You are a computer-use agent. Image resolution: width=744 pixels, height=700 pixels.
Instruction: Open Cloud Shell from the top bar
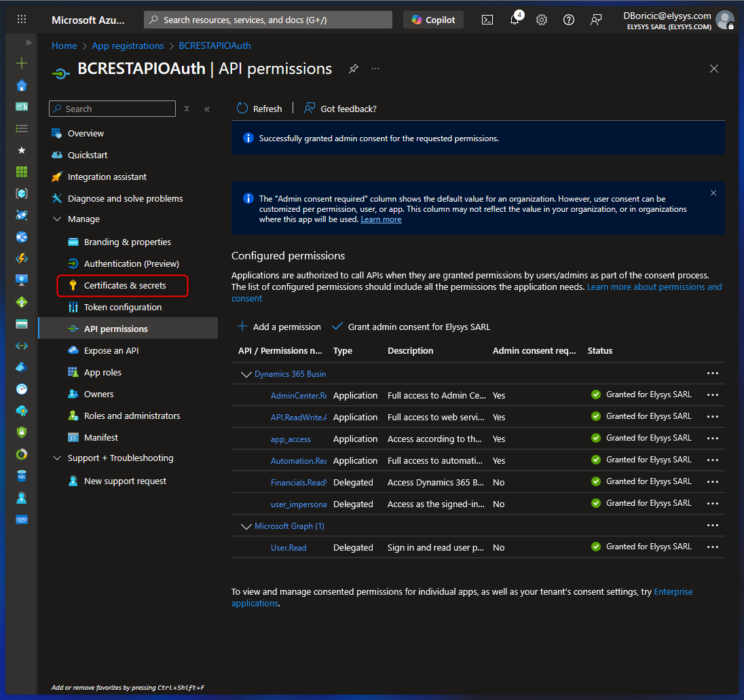(x=487, y=20)
